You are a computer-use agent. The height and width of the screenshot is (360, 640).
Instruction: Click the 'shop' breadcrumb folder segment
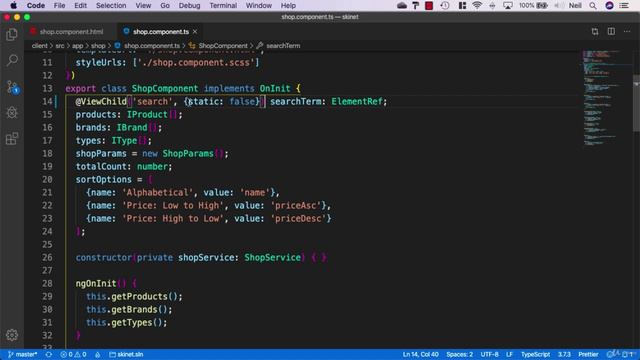coord(98,46)
